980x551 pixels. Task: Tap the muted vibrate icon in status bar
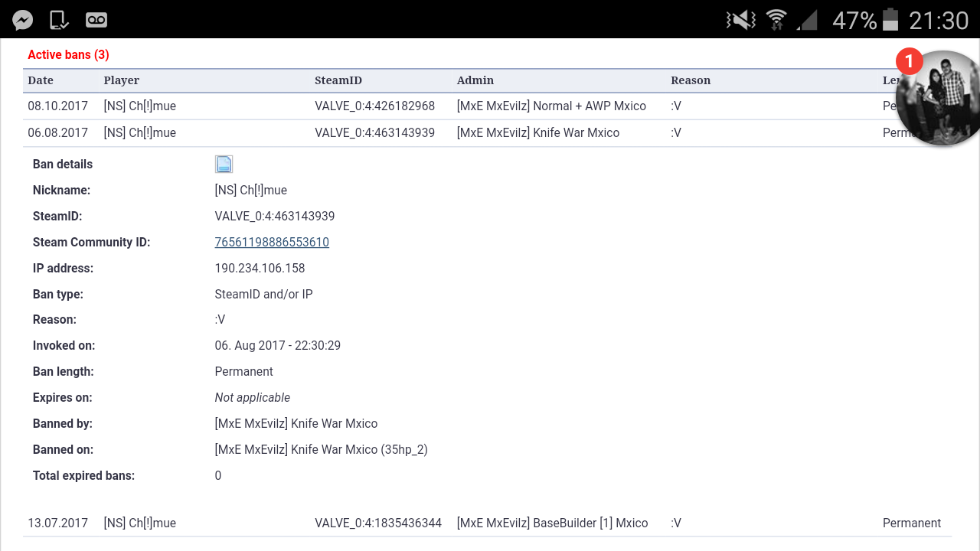pos(740,20)
